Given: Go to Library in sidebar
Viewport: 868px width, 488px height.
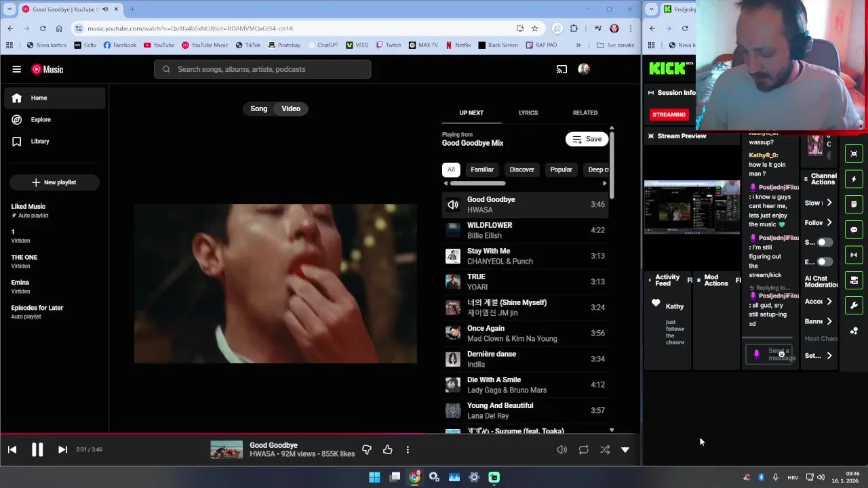Looking at the screenshot, I should 55,141.
